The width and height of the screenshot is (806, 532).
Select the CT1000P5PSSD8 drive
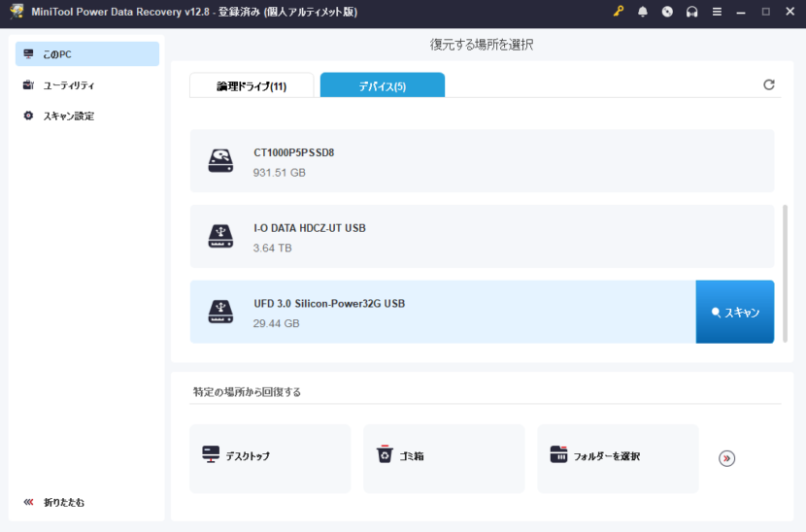tap(482, 161)
